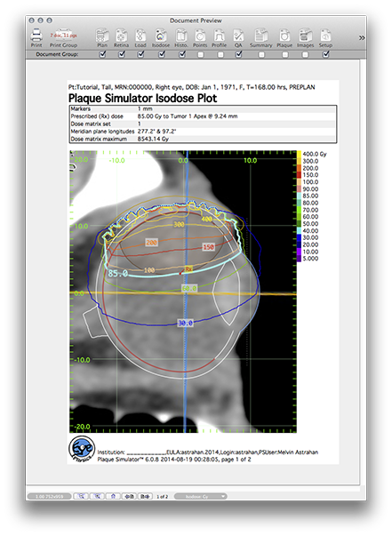Enable the Points document group checkbox
This screenshot has width=392, height=536.
pos(201,54)
